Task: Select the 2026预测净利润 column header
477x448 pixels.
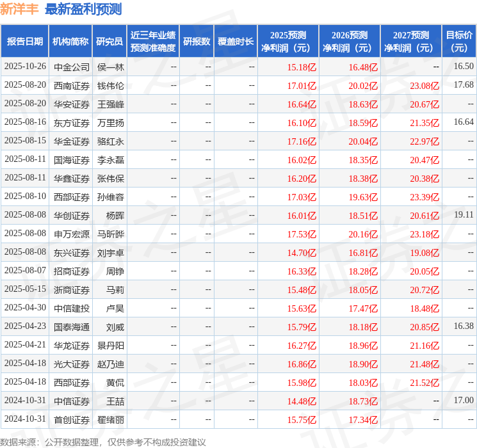Action: point(350,42)
